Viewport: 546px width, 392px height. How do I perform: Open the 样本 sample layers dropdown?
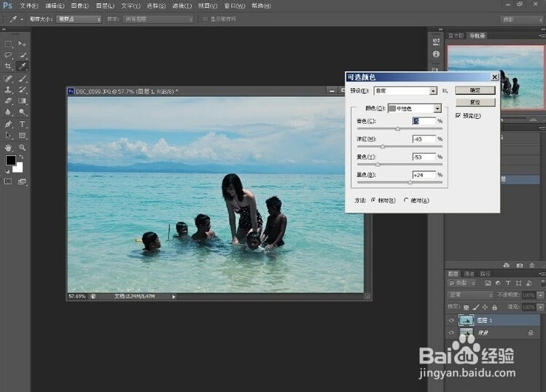tap(158, 19)
